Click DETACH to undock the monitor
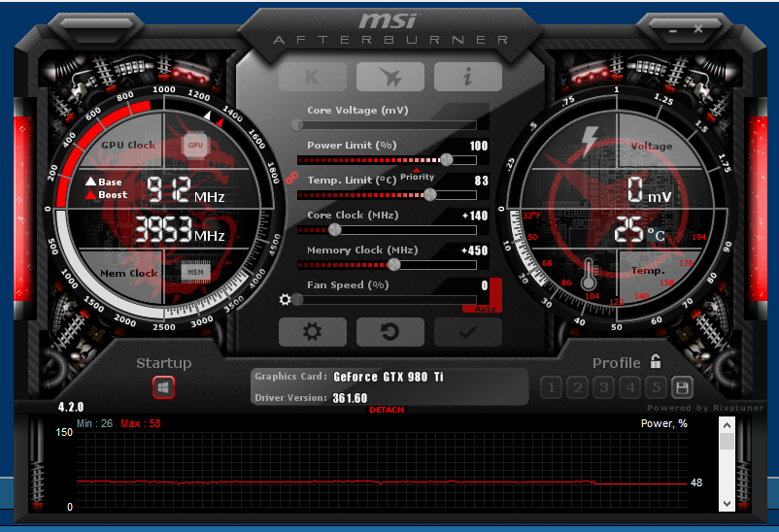This screenshot has width=779, height=532. tap(386, 410)
